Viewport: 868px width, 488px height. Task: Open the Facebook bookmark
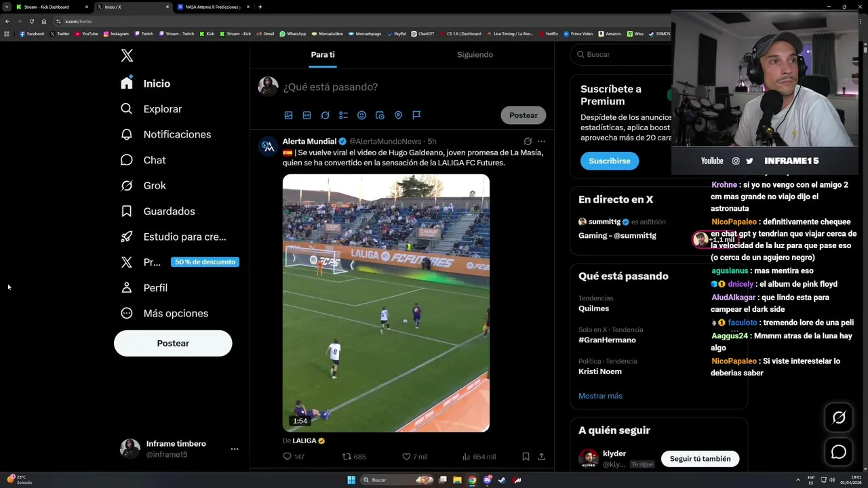(32, 33)
